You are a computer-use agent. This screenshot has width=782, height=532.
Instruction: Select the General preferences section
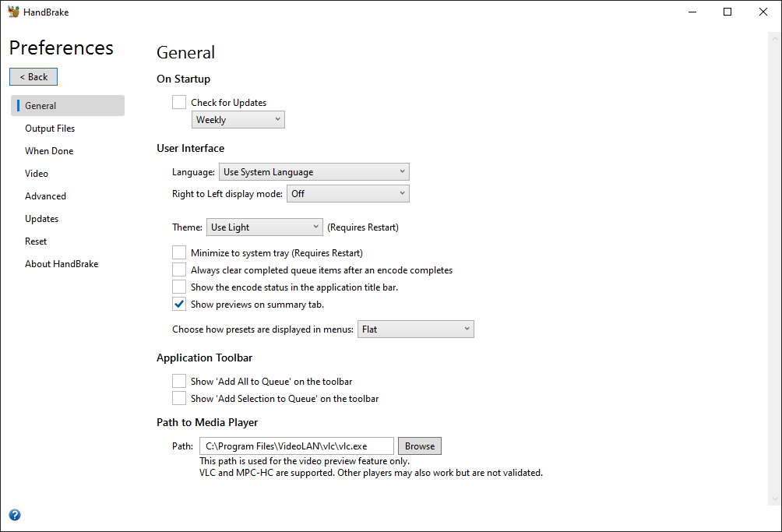coord(68,106)
